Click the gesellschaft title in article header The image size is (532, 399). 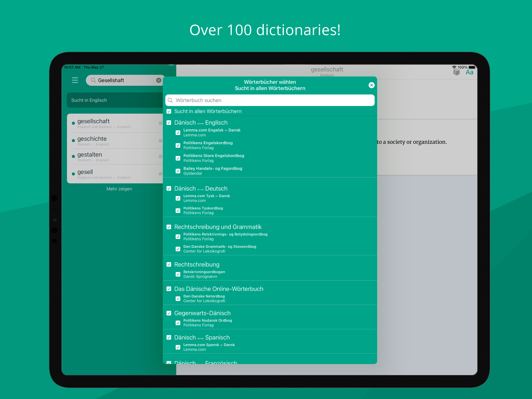tap(327, 69)
